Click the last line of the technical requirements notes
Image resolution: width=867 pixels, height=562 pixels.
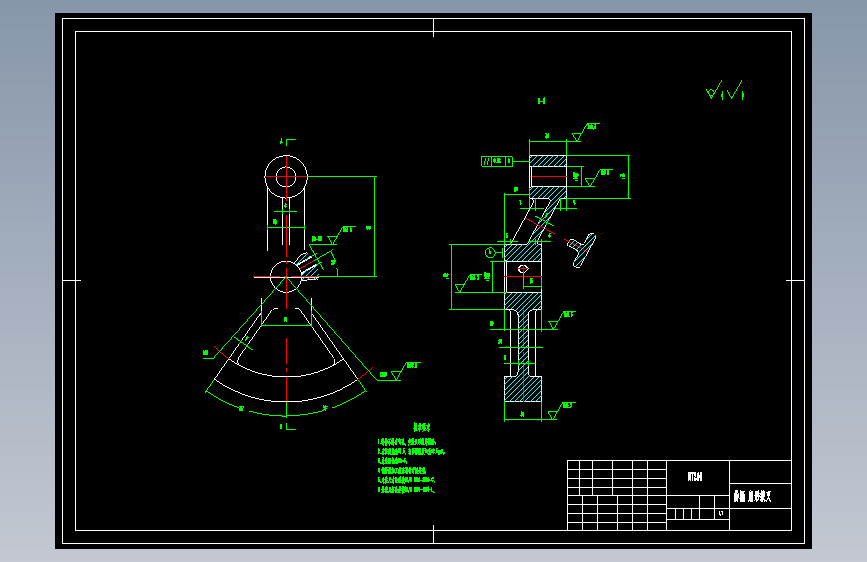pos(406,490)
